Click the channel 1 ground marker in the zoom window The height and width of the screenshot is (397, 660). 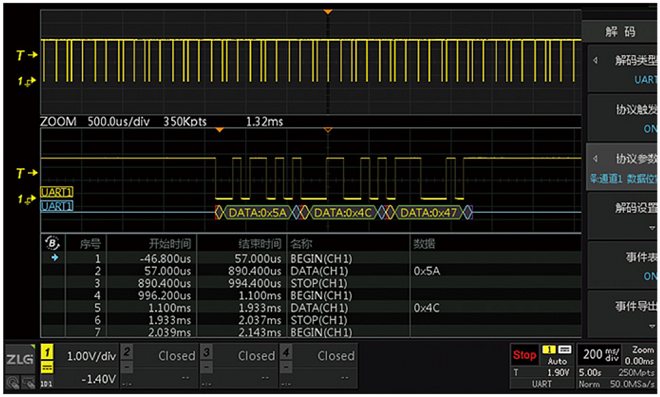pyautogui.click(x=27, y=199)
